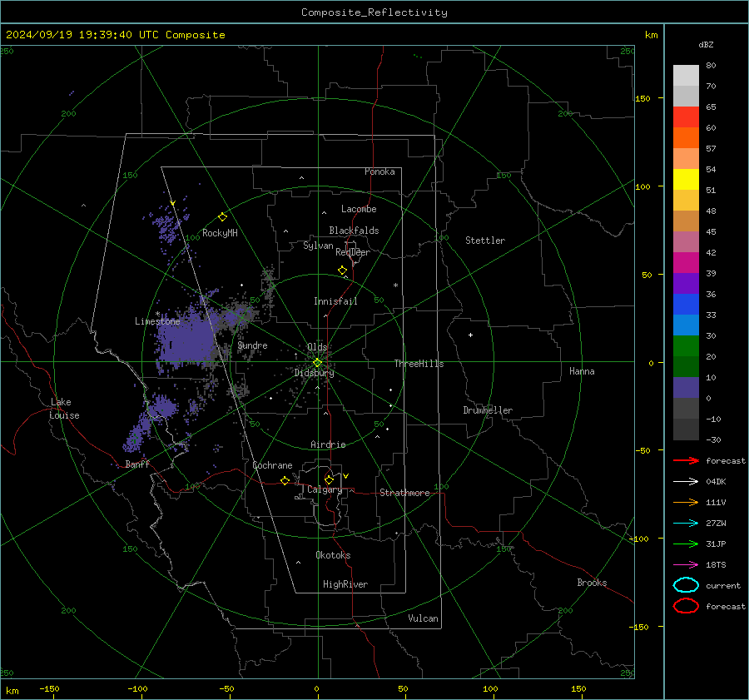Click the yellow diamond marker beside RockyMH
Viewport: 749px width, 700px height.
click(222, 217)
